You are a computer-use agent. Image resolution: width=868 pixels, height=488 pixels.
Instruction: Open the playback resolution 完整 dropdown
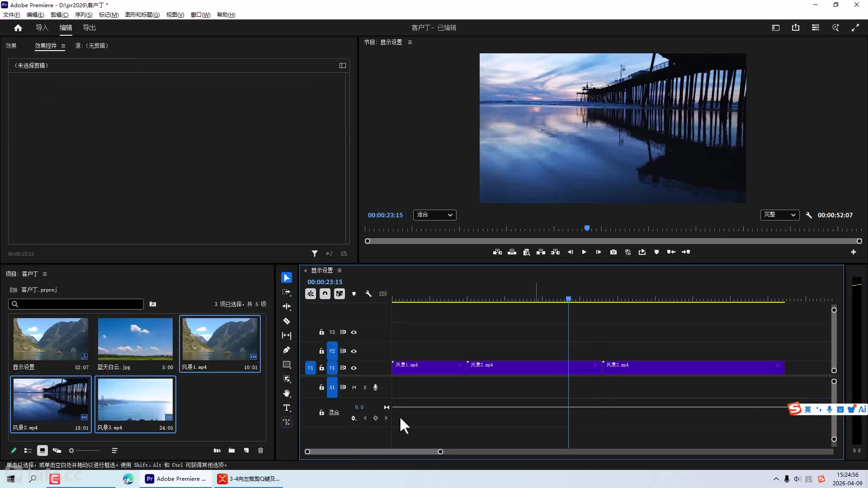779,215
